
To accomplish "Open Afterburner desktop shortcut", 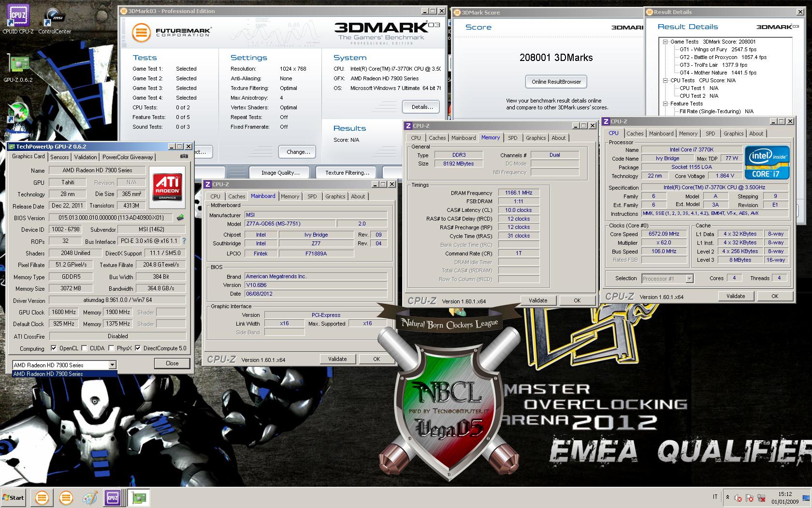I will [18, 120].
